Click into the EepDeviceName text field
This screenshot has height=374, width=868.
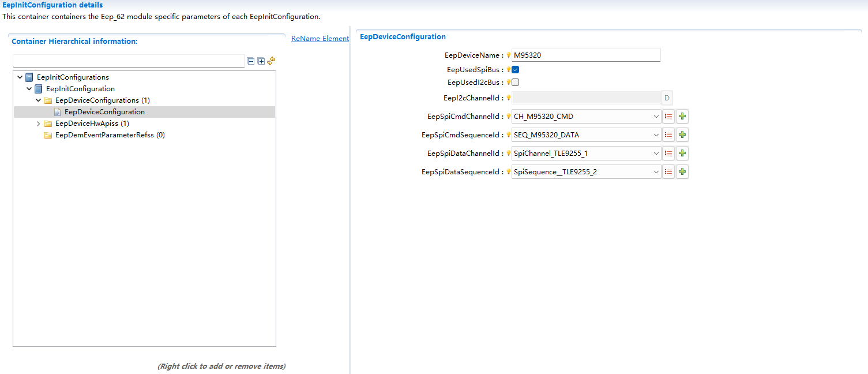(x=585, y=55)
